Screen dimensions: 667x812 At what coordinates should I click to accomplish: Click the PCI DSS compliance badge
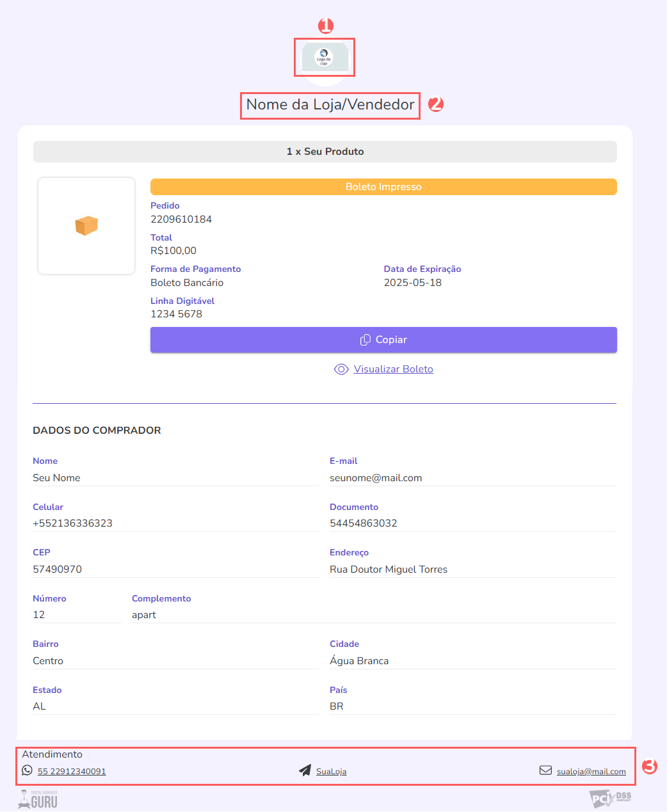pyautogui.click(x=609, y=798)
